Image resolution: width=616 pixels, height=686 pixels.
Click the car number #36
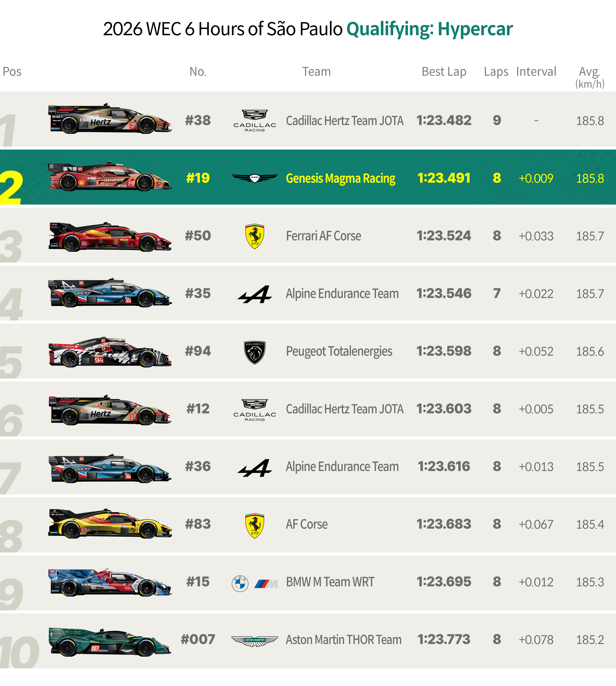pyautogui.click(x=198, y=467)
